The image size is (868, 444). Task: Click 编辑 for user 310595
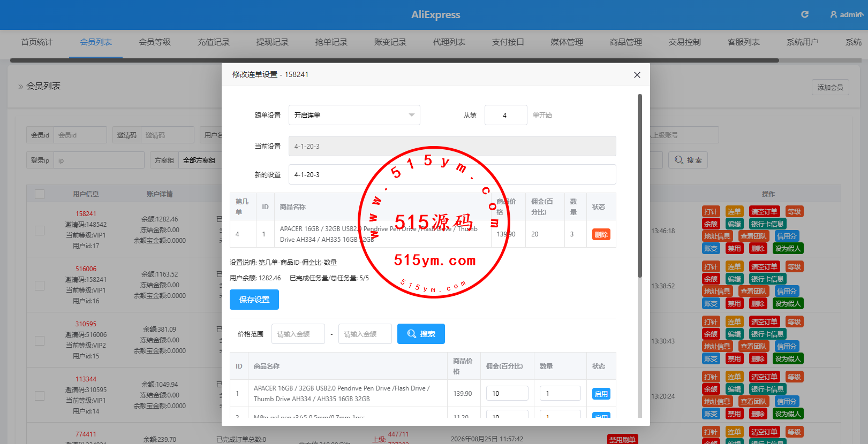(x=734, y=334)
